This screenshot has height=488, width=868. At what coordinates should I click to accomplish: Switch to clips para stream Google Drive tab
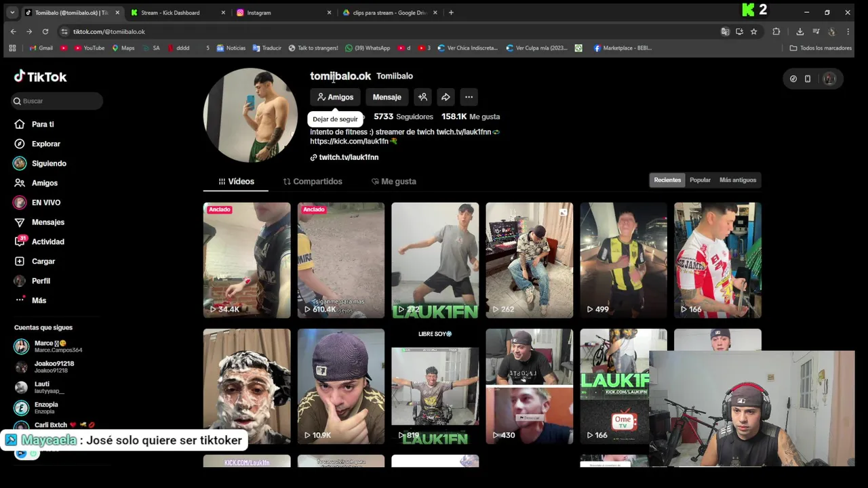click(390, 12)
